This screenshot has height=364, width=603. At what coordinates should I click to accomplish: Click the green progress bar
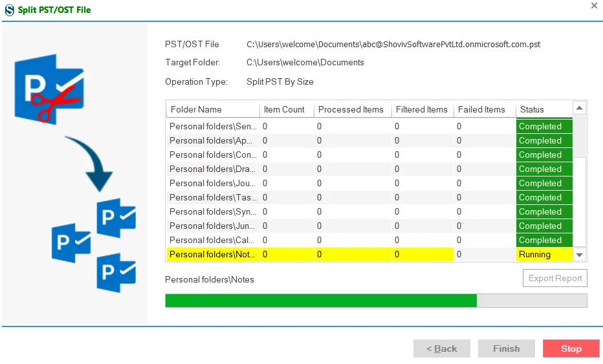[x=376, y=301]
